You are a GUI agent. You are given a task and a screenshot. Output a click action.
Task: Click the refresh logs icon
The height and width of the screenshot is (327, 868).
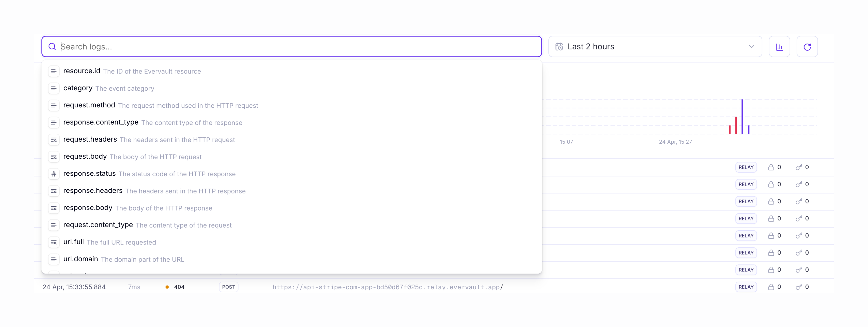(x=807, y=47)
